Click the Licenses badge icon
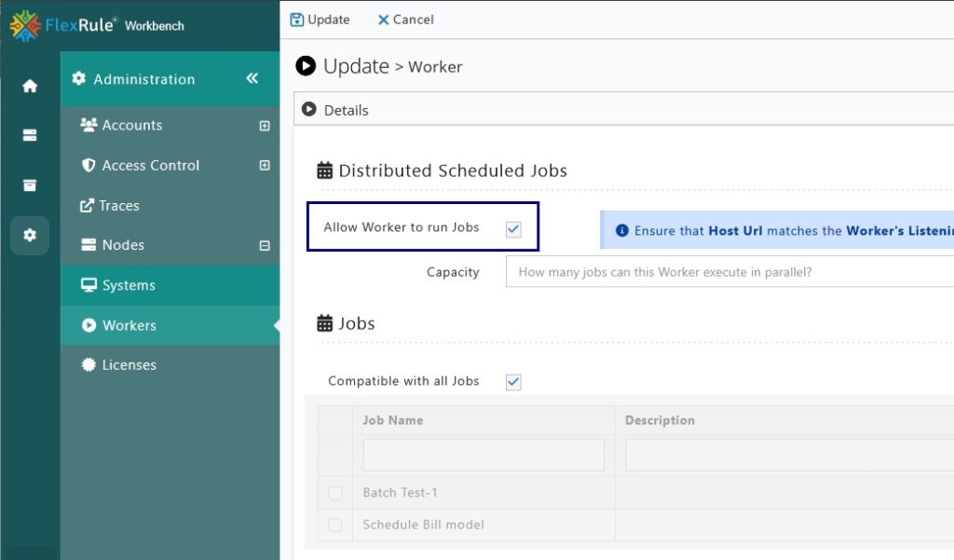 click(x=89, y=364)
